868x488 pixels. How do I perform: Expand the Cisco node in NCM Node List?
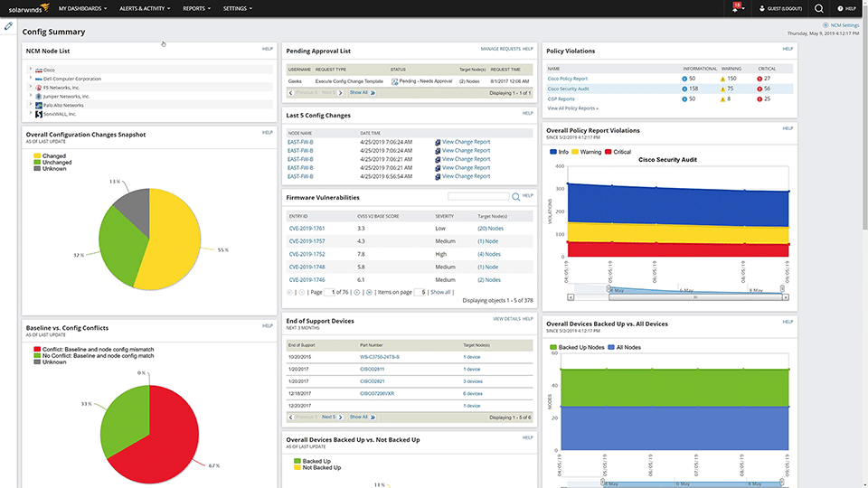tap(31, 70)
